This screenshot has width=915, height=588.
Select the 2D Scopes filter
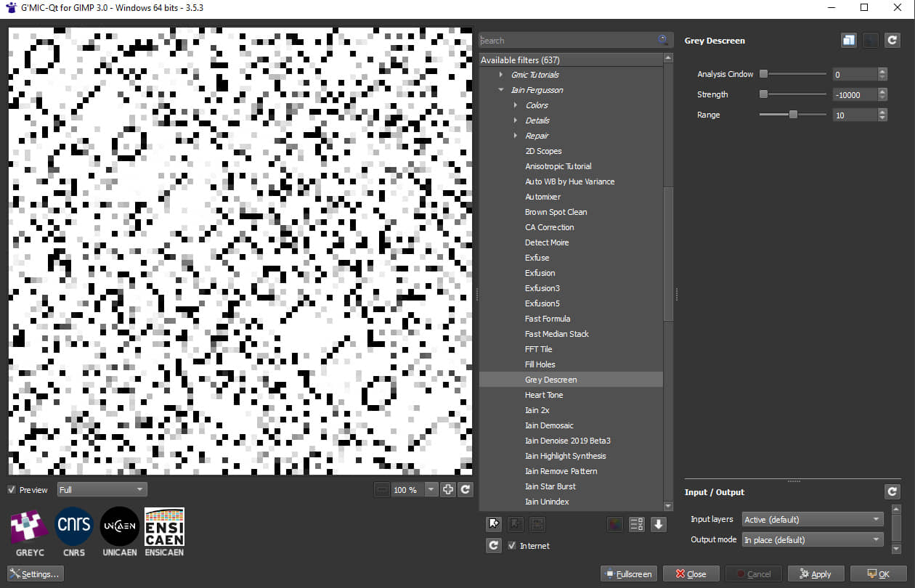point(543,151)
